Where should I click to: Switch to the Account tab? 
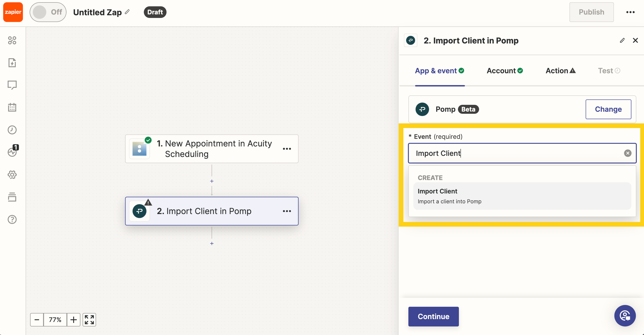click(504, 71)
